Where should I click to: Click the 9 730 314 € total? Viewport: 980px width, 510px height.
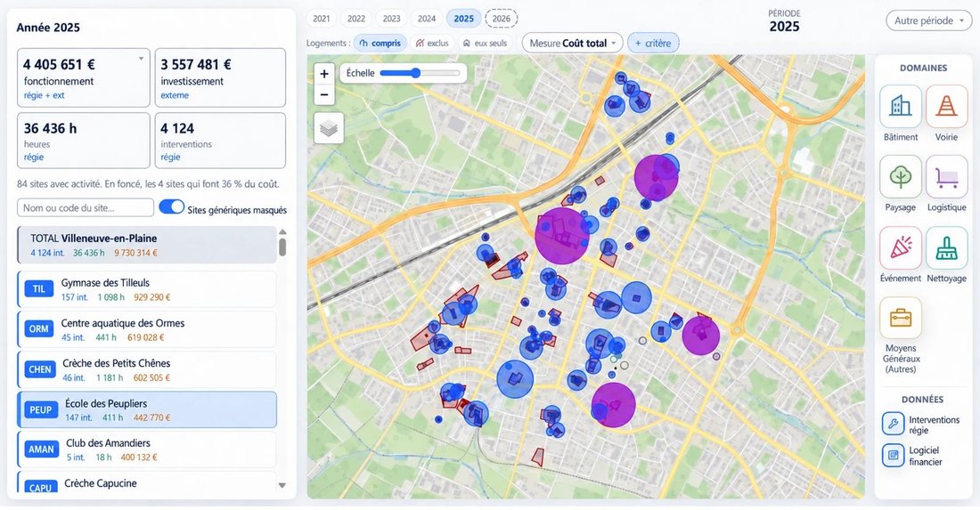point(135,253)
